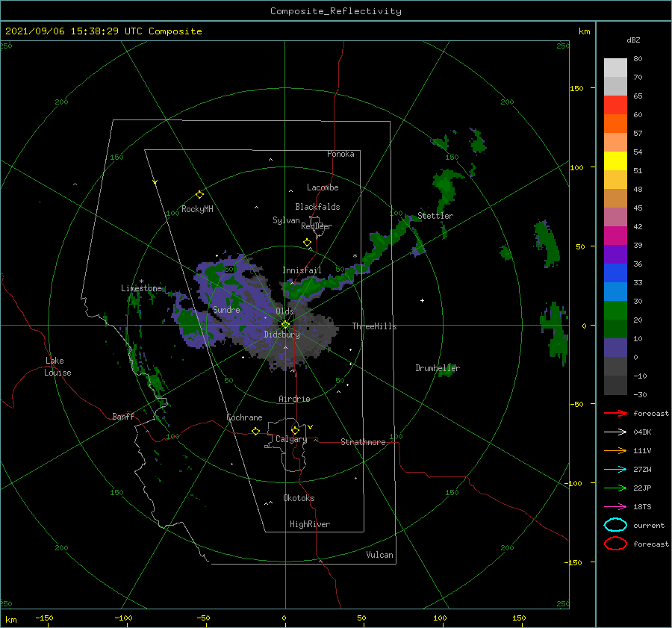
Task: Click the 2021/09/06 15:38:29 UTC timestamp
Action: coord(103,31)
